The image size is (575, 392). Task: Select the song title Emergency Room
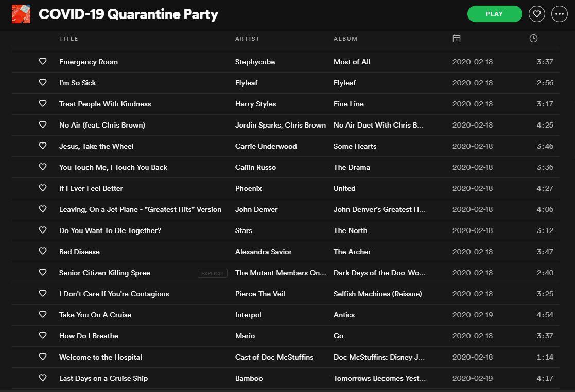click(x=89, y=62)
